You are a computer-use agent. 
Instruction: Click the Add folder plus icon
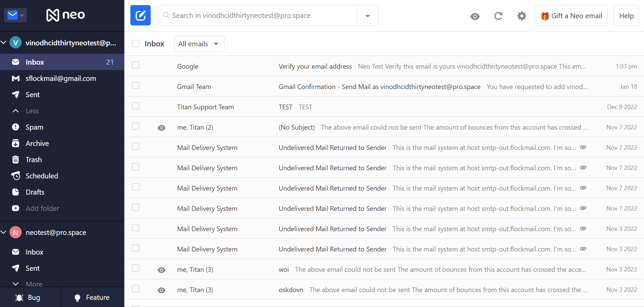pyautogui.click(x=16, y=208)
